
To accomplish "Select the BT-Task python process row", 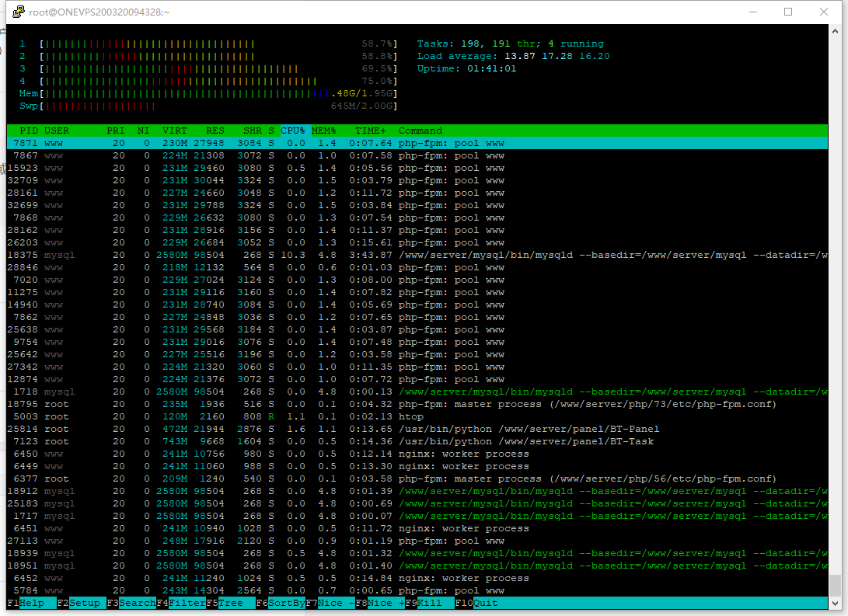I will pyautogui.click(x=417, y=441).
